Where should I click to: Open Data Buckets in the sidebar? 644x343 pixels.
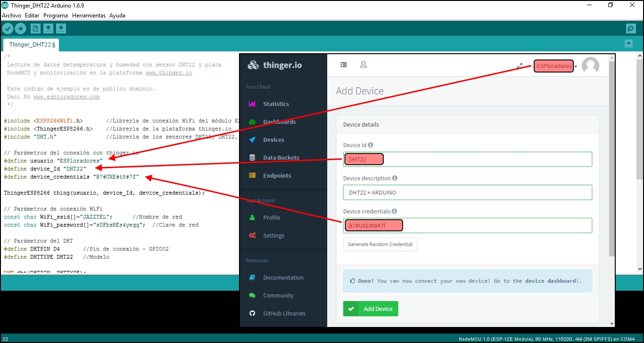tap(281, 158)
